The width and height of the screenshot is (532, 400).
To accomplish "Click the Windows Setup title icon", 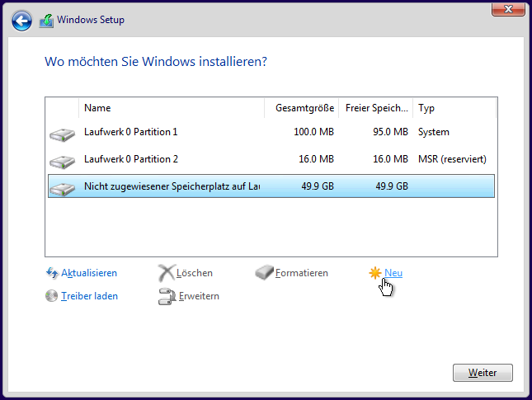I will 46,21.
